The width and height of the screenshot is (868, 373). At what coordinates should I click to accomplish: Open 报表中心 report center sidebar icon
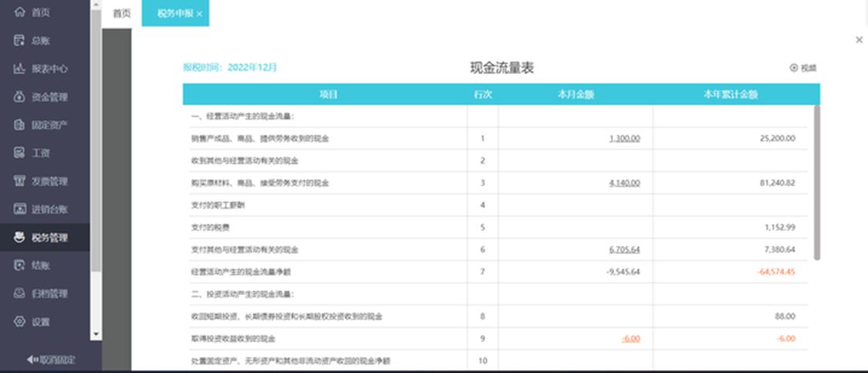tap(19, 69)
